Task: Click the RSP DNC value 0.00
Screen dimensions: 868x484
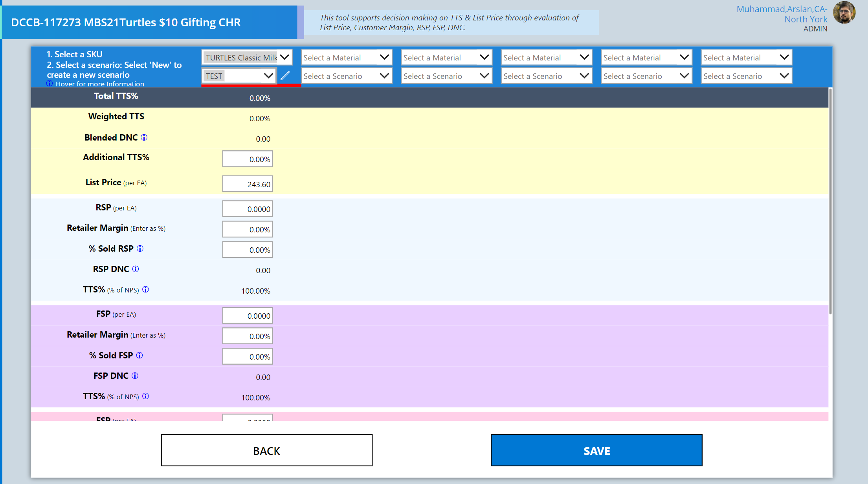Action: [263, 270]
